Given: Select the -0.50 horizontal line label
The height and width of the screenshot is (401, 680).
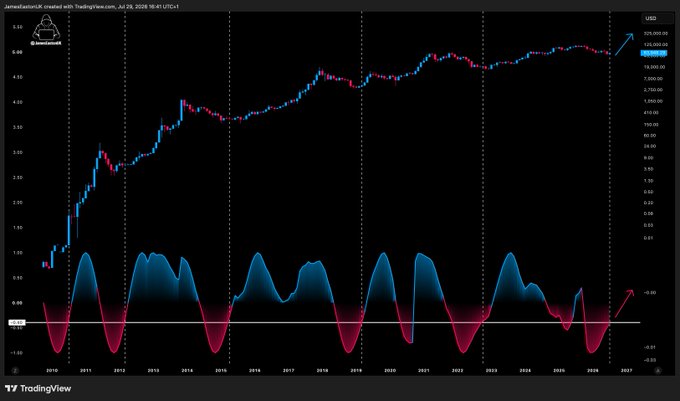Looking at the screenshot, I should (17, 323).
